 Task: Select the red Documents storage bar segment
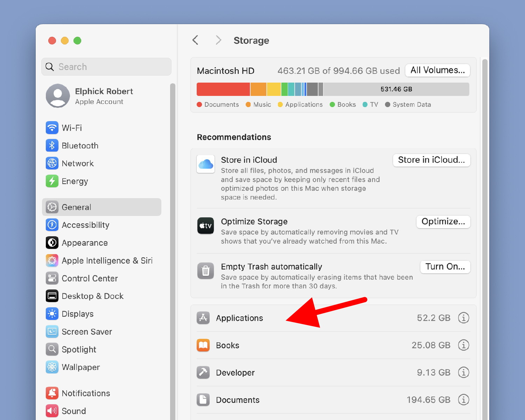(223, 89)
